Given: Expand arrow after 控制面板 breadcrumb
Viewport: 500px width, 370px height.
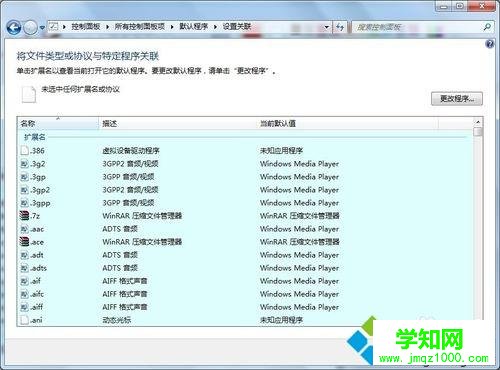Looking at the screenshot, I should tap(107, 27).
